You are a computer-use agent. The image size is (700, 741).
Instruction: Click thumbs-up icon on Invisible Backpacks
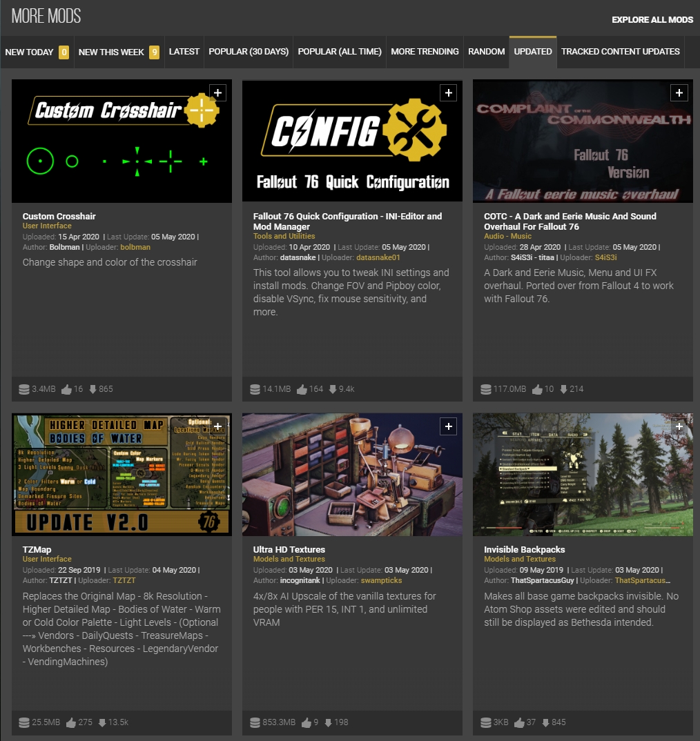(519, 722)
